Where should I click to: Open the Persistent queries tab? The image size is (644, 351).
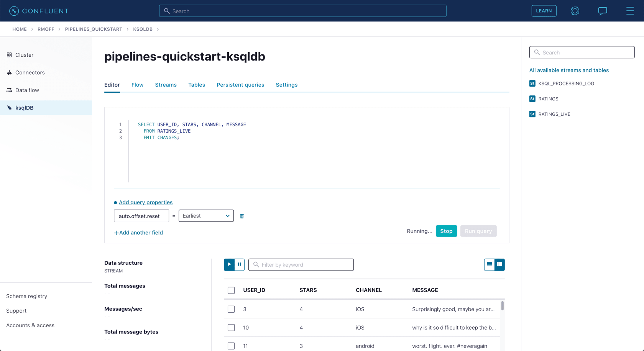point(240,85)
